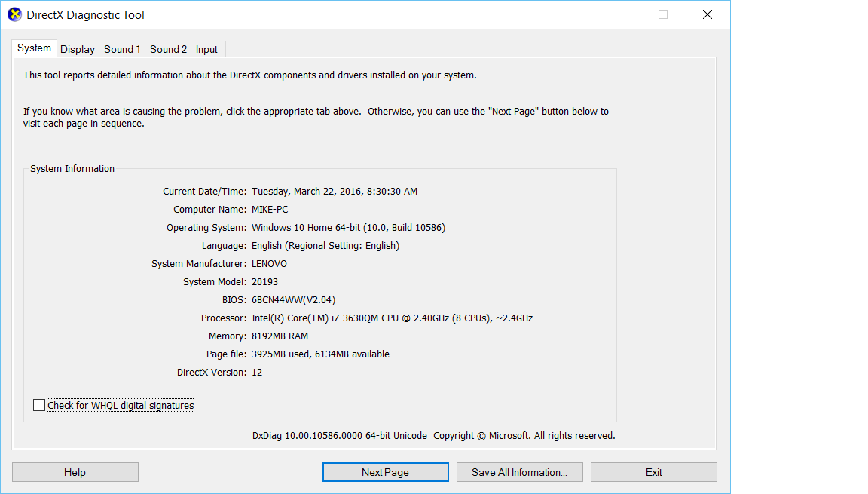Click the language value 'English (Regional Setting: English)'
The image size is (868, 494).
tap(325, 246)
